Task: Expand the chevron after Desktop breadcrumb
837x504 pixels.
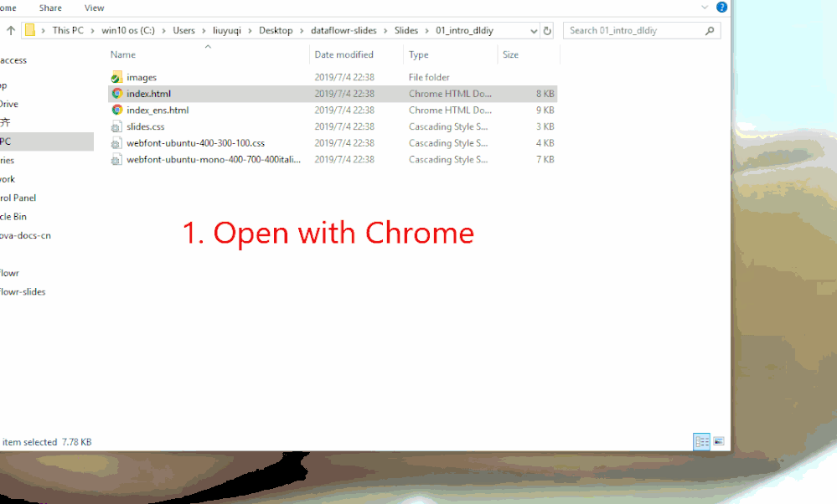Action: click(302, 31)
